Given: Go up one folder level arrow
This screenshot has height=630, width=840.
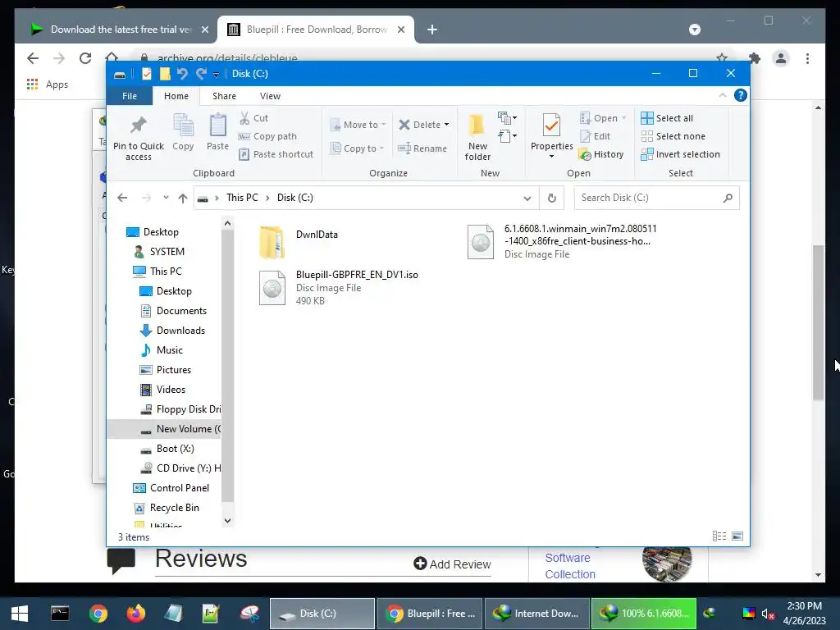Looking at the screenshot, I should (183, 199).
